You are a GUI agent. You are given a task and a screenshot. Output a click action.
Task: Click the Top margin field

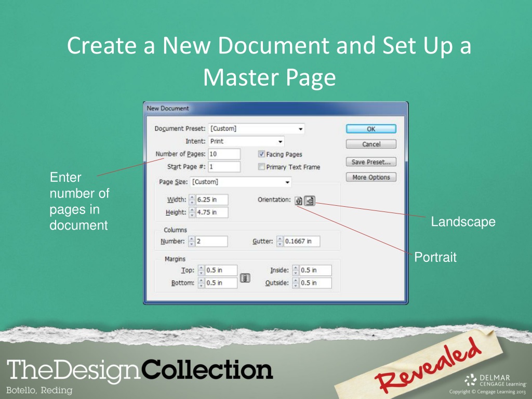(221, 270)
